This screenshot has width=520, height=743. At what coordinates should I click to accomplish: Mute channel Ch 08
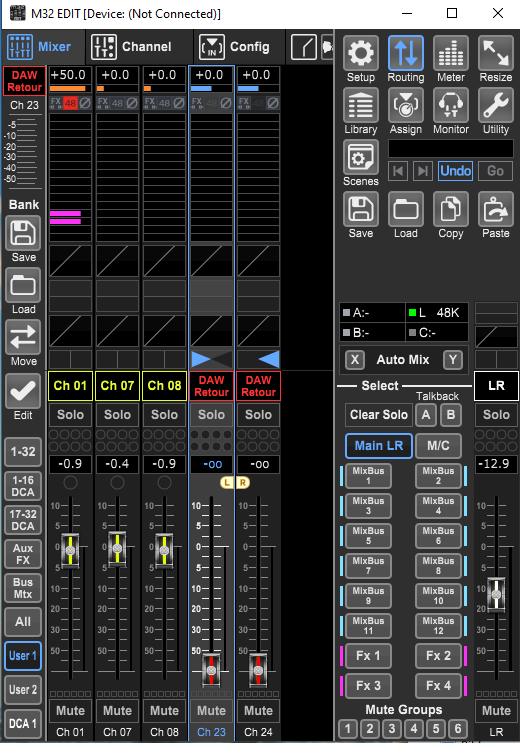[x=164, y=710]
